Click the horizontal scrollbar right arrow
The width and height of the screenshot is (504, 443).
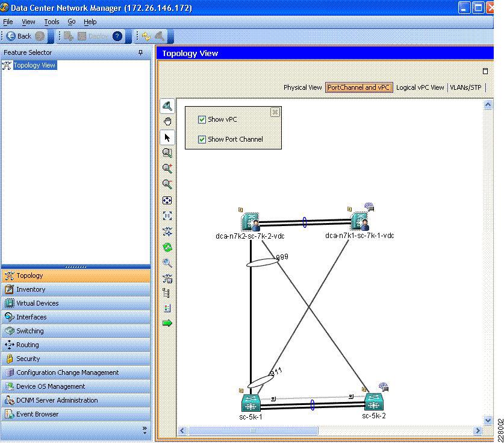(478, 430)
